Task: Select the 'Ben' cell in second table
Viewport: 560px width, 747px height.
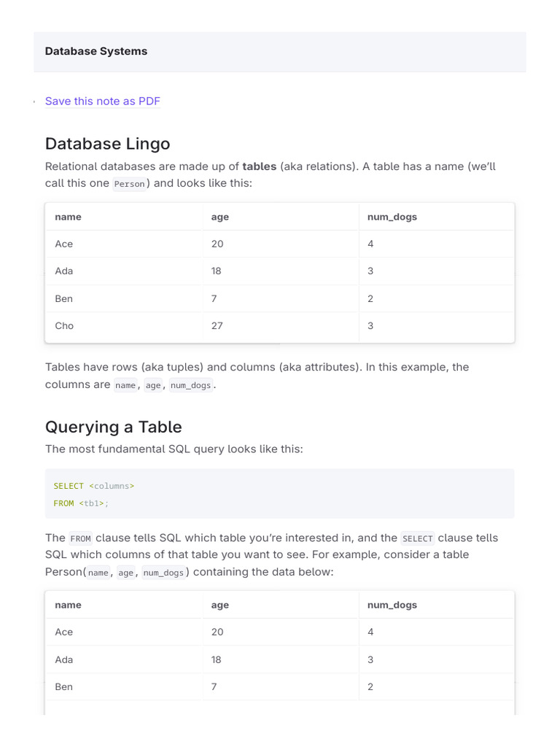Action: pyautogui.click(x=63, y=686)
